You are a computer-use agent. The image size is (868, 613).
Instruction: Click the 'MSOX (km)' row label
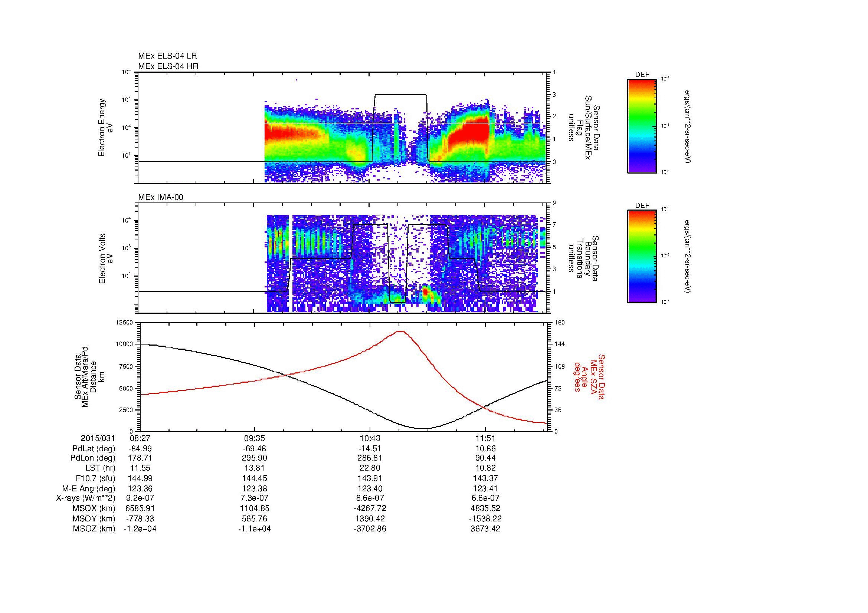pos(94,508)
